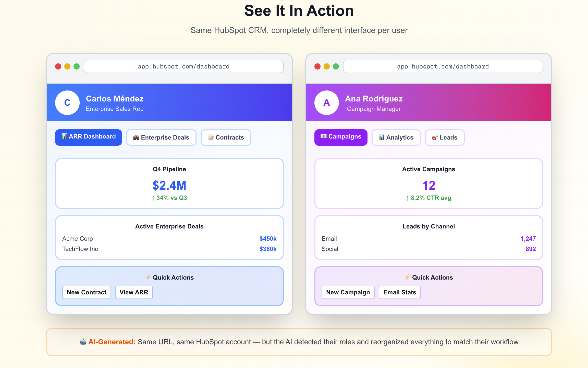Click the chart icon on the Analytics pill
The image size is (588, 368).
pyautogui.click(x=382, y=137)
